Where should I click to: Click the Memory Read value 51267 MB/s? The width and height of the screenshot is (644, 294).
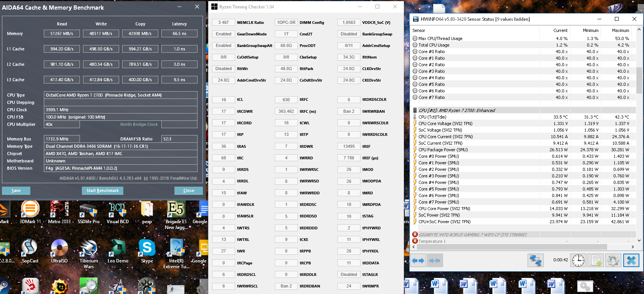point(62,33)
